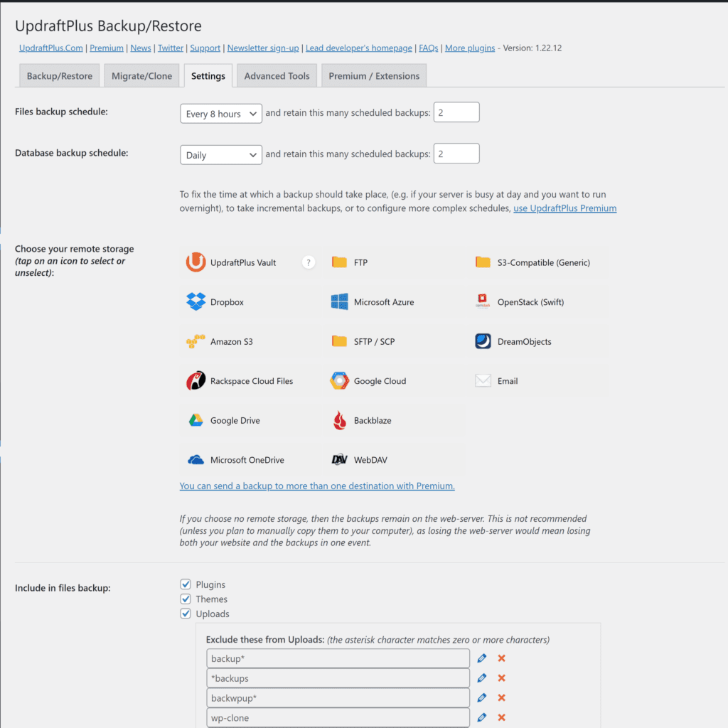Click the More plugins link
The image size is (728, 728).
470,48
